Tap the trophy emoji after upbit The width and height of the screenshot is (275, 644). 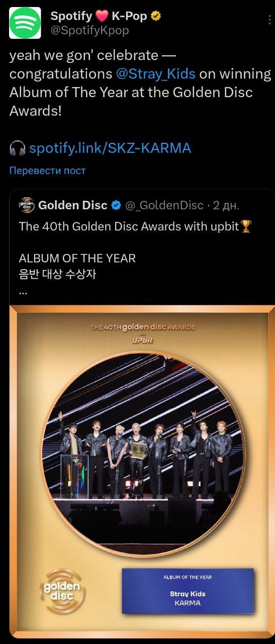246,226
